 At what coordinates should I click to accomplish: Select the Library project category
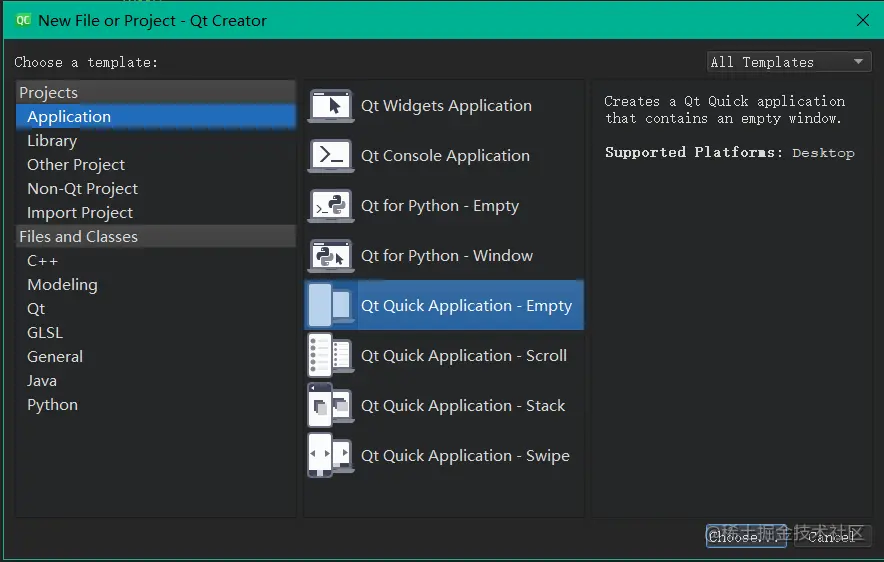click(x=156, y=141)
